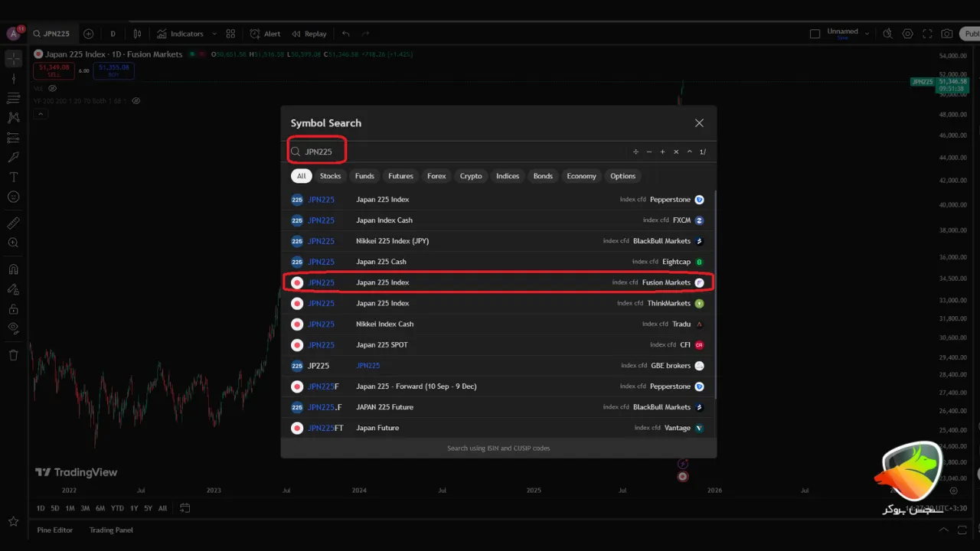Image resolution: width=980 pixels, height=551 pixels.
Task: Remove drawings with the trash icon
Action: 13,355
